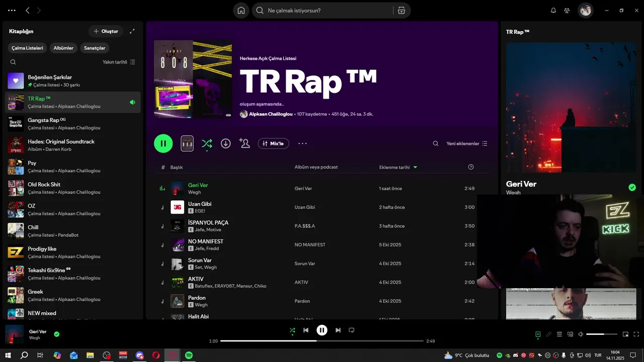Pause playlist with the large green button
The width and height of the screenshot is (644, 362).
pyautogui.click(x=164, y=143)
